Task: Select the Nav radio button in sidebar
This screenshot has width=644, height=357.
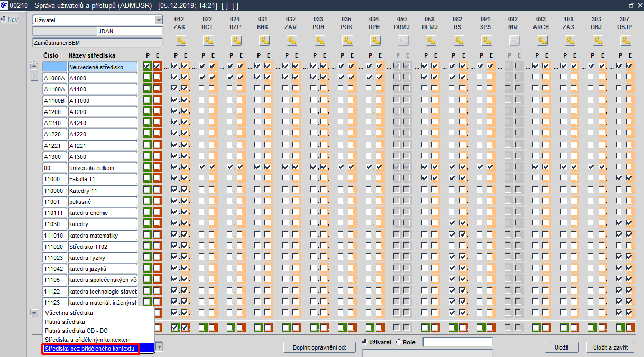Action: pos(4,20)
